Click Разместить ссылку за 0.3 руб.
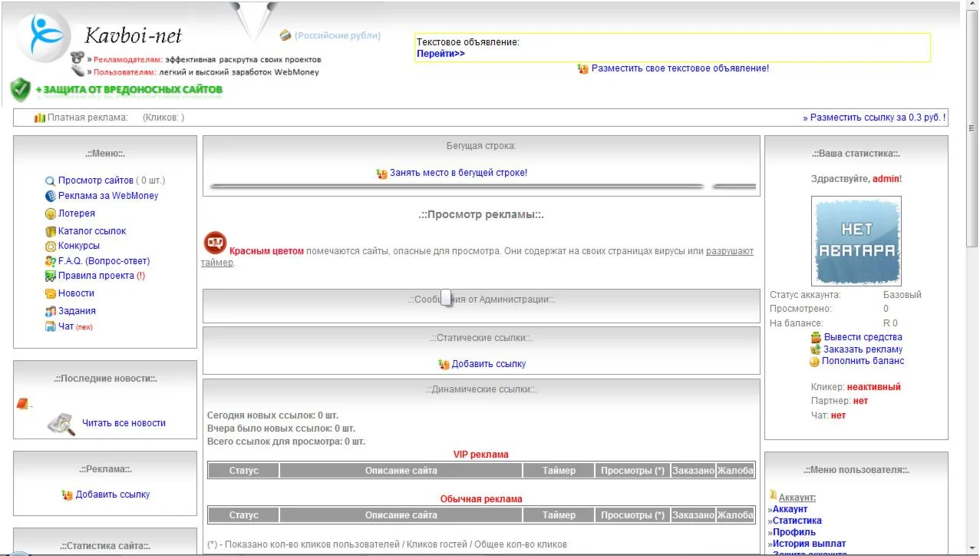This screenshot has width=980, height=556. tap(874, 117)
